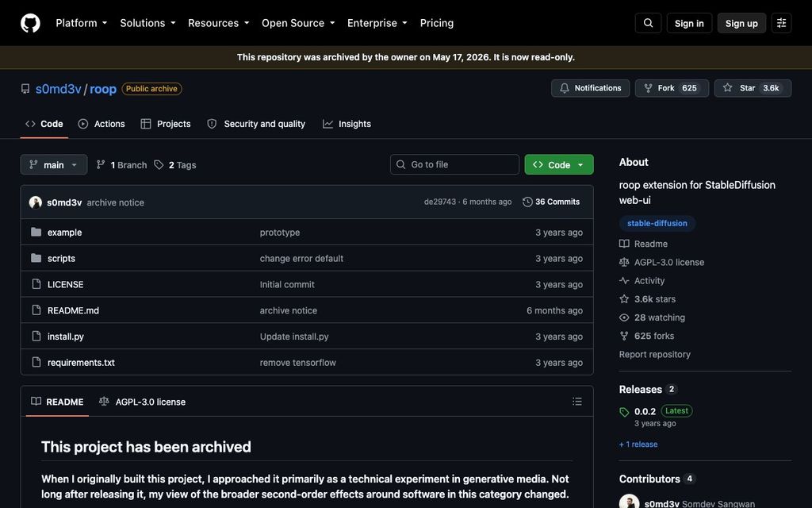Expand the Solutions menu

click(147, 23)
